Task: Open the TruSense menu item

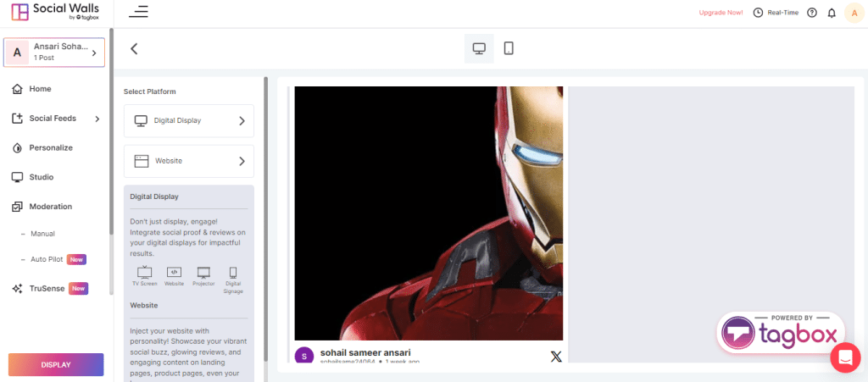Action: 47,289
